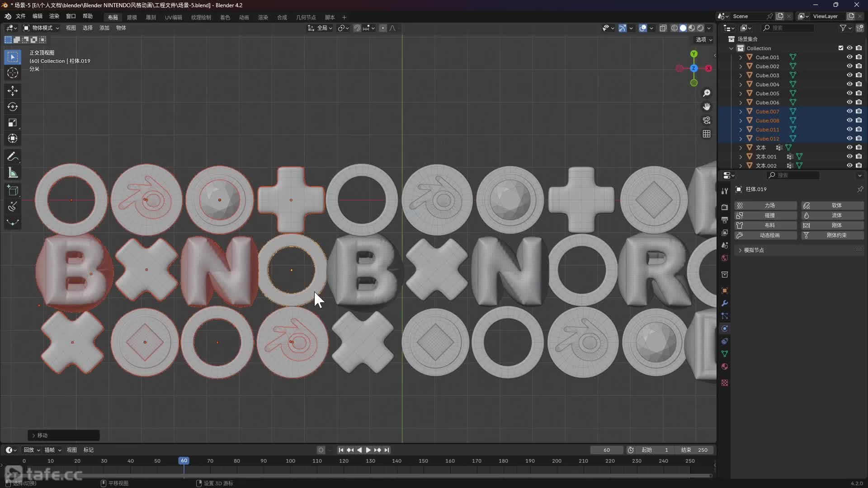Switch to the 几何节点 workspace tab
868x488 pixels.
click(x=306, y=17)
